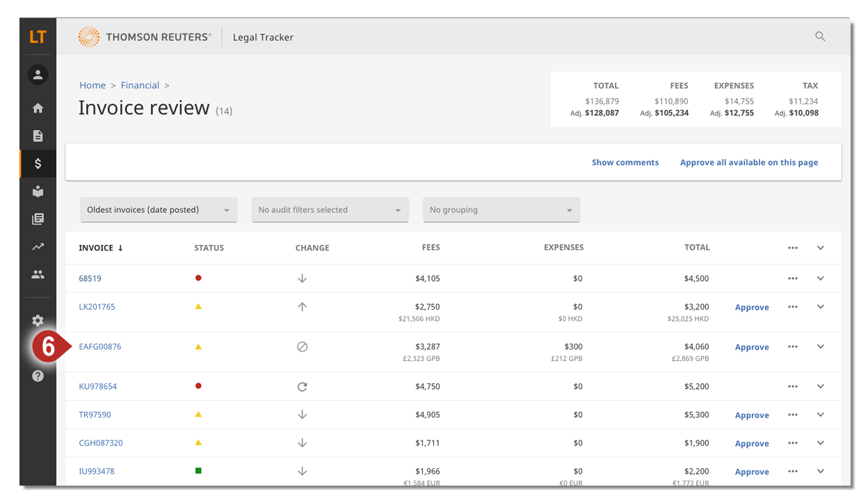Open invoice LK201765 link

point(97,307)
